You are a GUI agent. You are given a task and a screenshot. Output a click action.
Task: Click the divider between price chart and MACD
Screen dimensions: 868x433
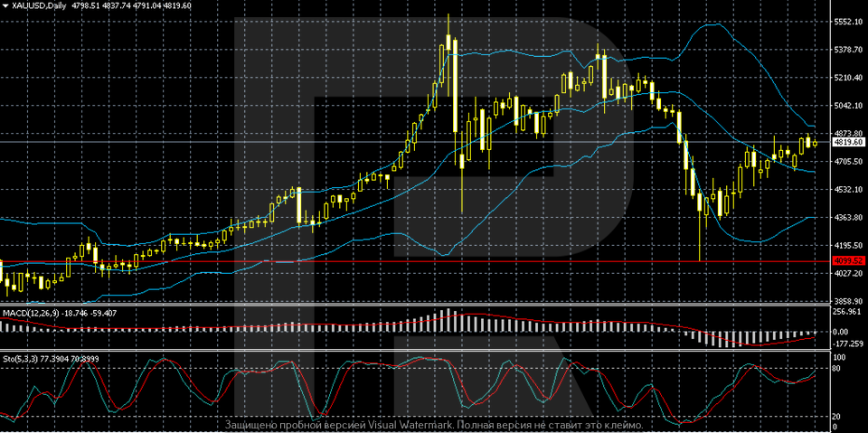point(416,306)
